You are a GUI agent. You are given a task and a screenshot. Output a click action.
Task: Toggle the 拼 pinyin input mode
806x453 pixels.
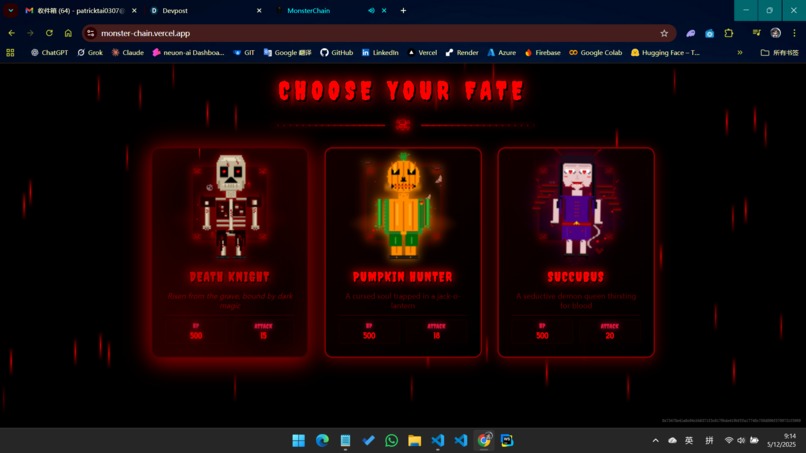(709, 441)
